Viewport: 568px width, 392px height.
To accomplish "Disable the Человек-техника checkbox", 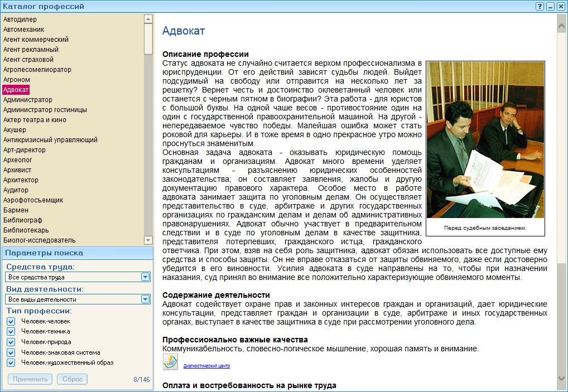I will click(x=11, y=332).
